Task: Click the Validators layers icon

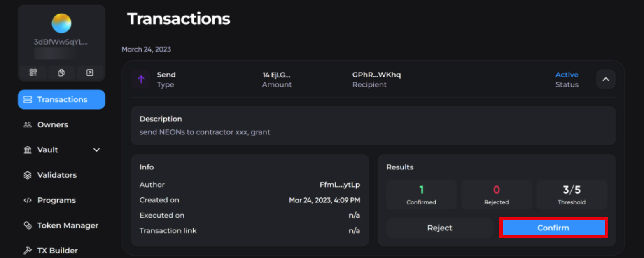Action: coord(28,175)
